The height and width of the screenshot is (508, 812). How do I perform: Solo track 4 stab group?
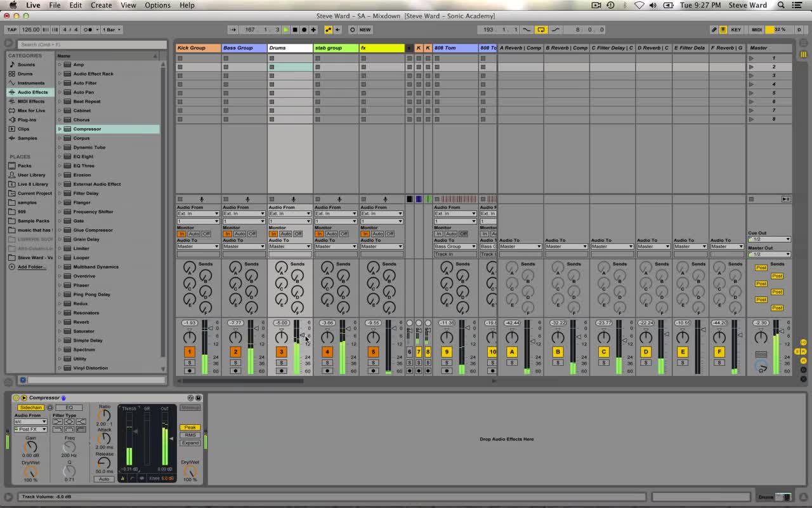point(327,363)
